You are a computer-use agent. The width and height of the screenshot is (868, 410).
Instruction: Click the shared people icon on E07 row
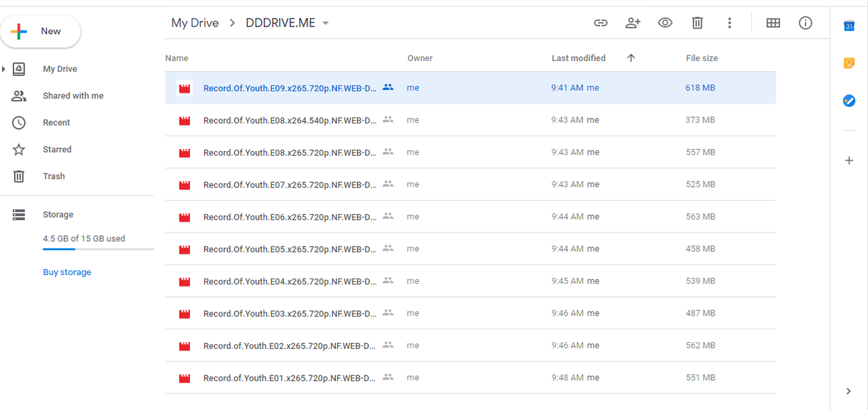coord(388,184)
